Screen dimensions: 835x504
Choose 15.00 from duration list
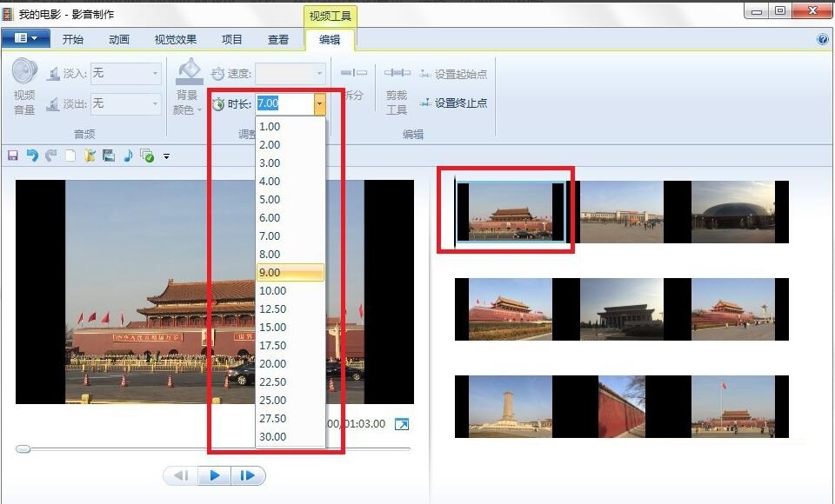click(291, 327)
